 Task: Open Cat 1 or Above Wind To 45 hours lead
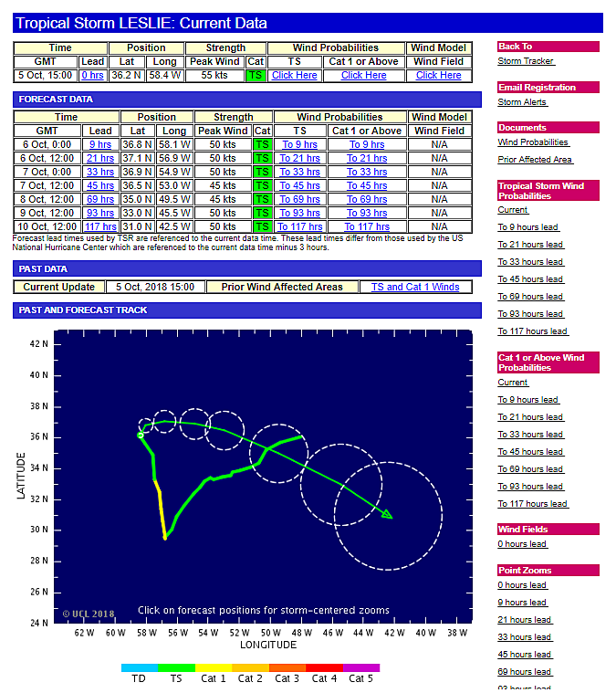(531, 452)
